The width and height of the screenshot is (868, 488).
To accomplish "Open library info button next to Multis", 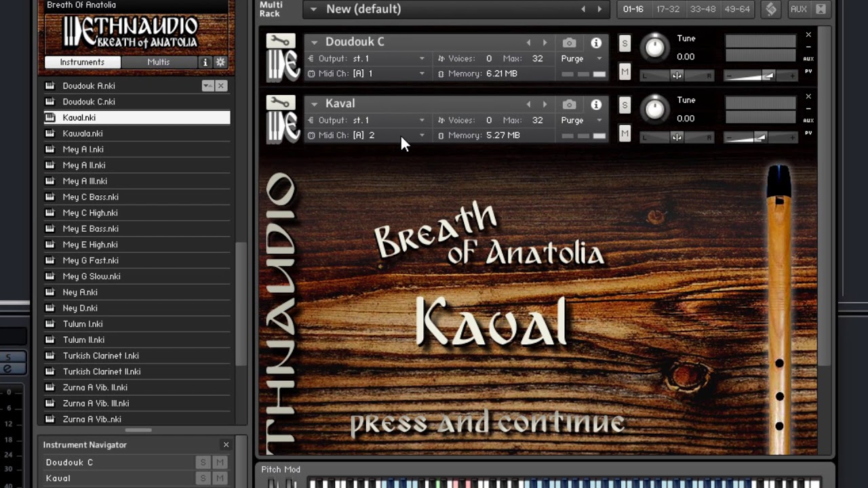I will 205,62.
